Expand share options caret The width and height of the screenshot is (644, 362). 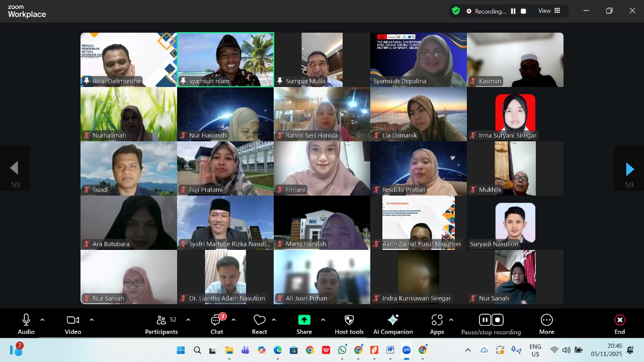point(323,320)
